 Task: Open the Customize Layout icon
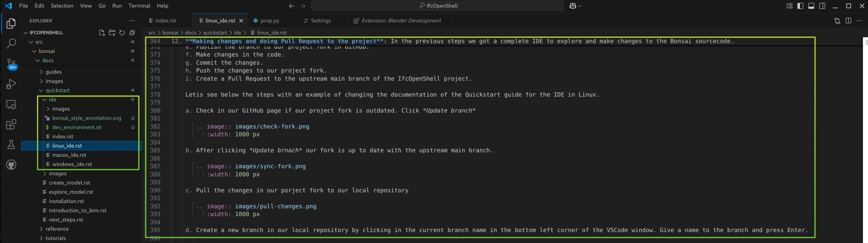pyautogui.click(x=789, y=6)
